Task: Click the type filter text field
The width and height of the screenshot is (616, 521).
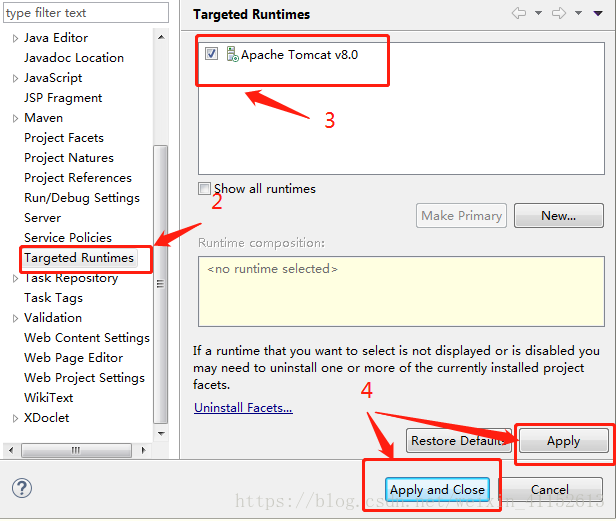Action: click(86, 13)
